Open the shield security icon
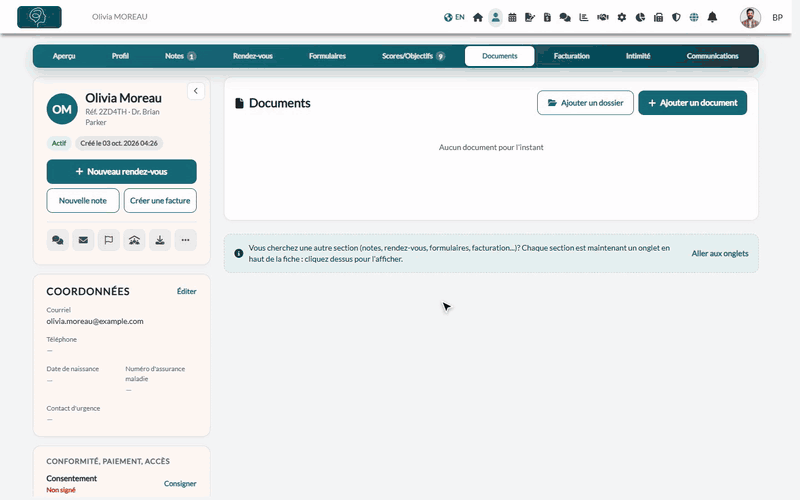 pos(676,17)
